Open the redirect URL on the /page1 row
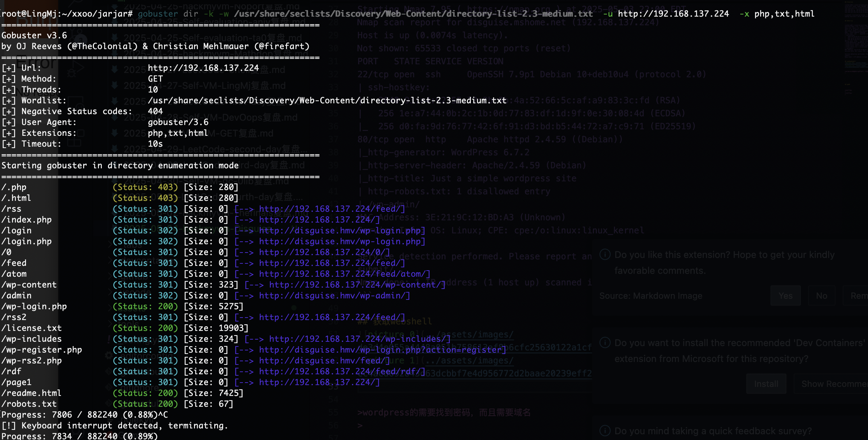The width and height of the screenshot is (868, 440). [x=317, y=382]
